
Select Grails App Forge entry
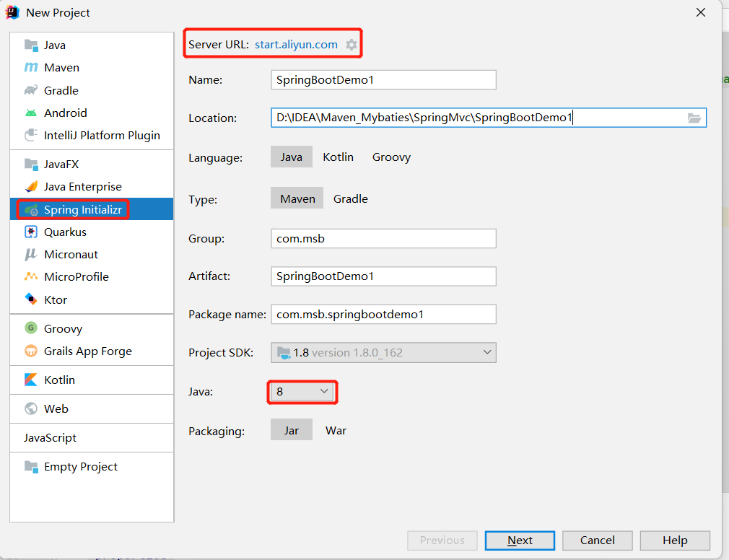(x=92, y=351)
